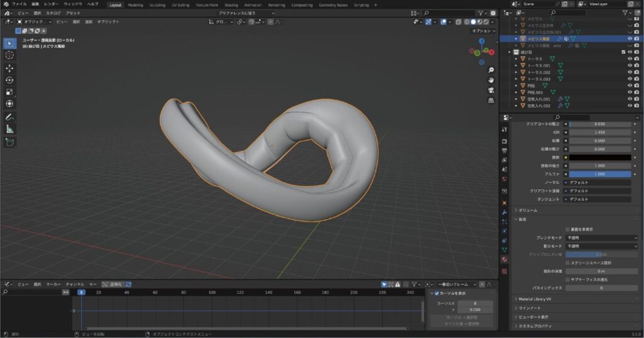This screenshot has width=644, height=338.
Task: Open ブレンドモード dropdown
Action: pyautogui.click(x=602, y=238)
